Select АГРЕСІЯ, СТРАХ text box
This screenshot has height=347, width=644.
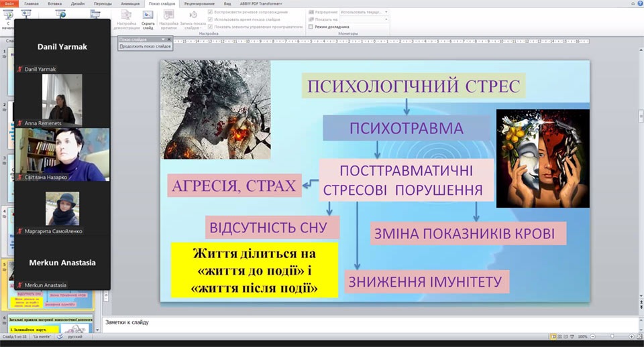[x=234, y=186]
